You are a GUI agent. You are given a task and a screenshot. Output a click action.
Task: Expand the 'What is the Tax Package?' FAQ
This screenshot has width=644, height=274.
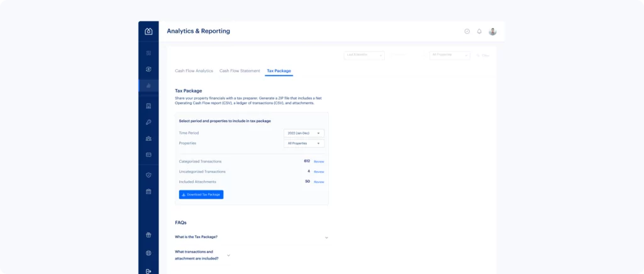click(252, 237)
